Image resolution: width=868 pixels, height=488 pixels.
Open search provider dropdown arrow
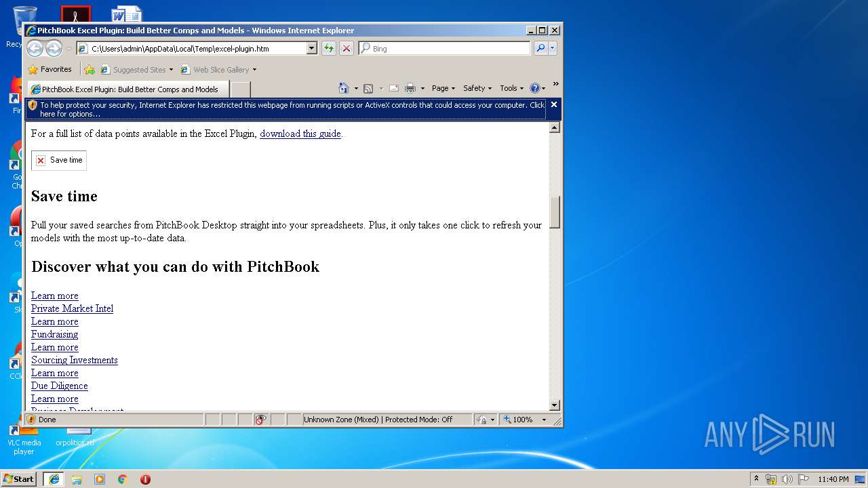(553, 48)
